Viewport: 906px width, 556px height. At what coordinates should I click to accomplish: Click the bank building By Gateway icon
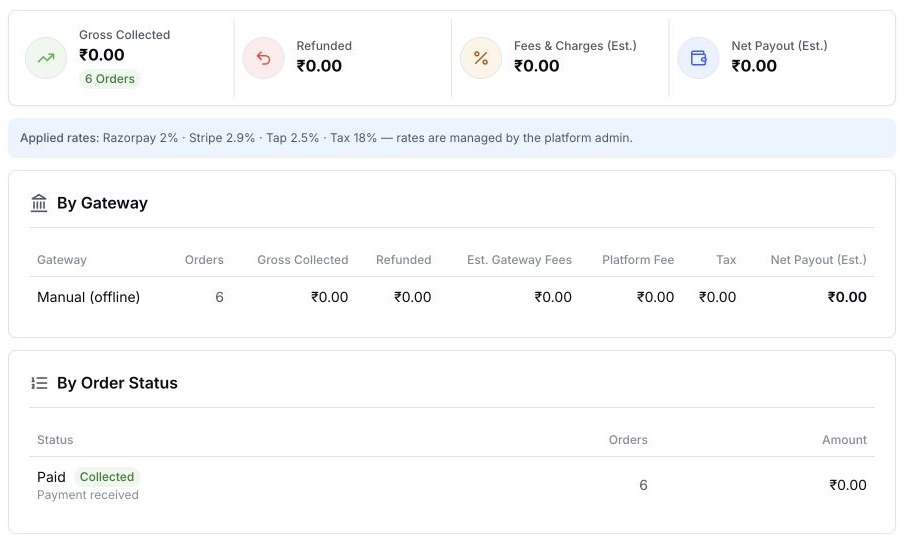coord(39,203)
